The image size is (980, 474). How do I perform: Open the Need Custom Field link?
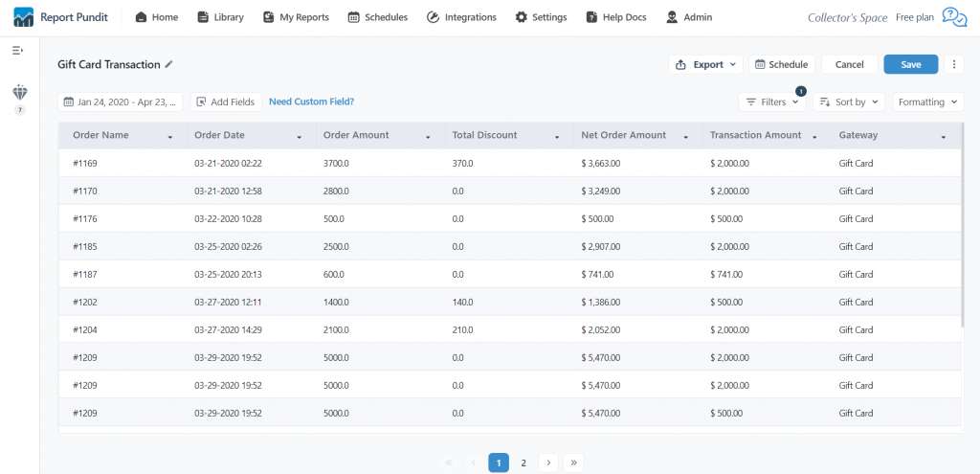(x=311, y=102)
